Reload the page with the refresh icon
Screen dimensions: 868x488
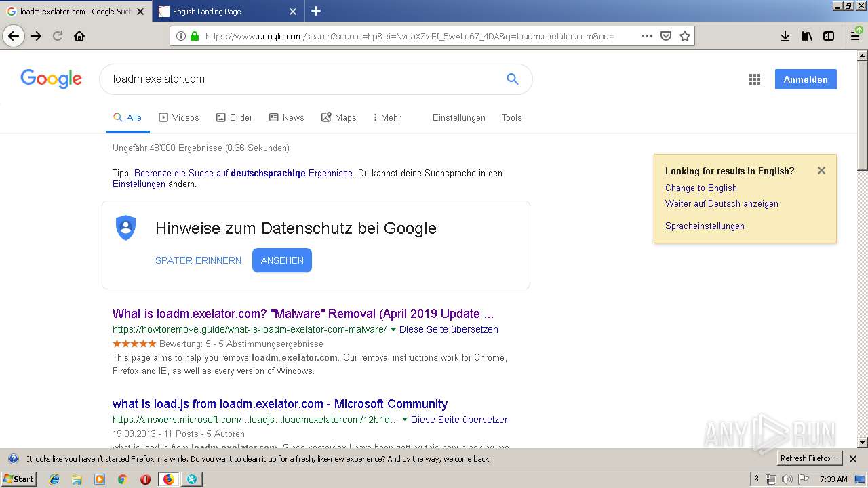(x=58, y=36)
